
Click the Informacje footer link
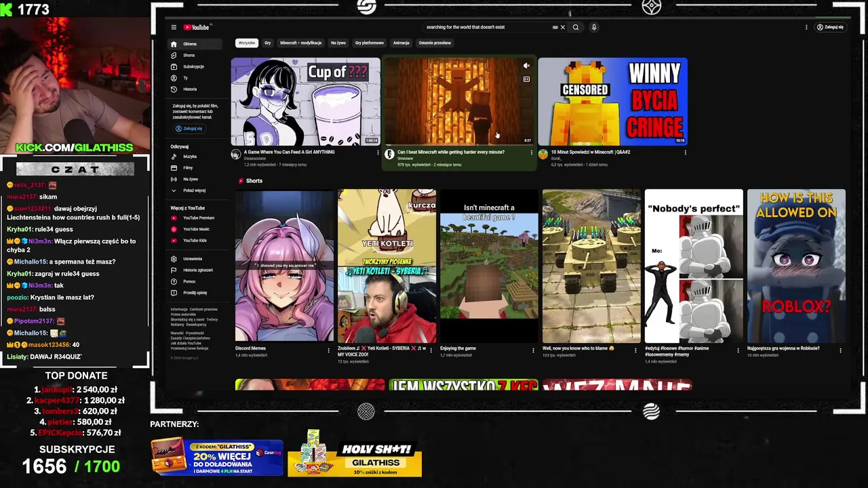click(179, 309)
